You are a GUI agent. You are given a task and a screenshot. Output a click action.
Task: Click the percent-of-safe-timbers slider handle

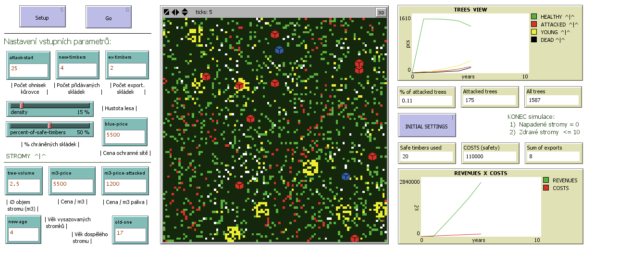pyautogui.click(x=49, y=126)
